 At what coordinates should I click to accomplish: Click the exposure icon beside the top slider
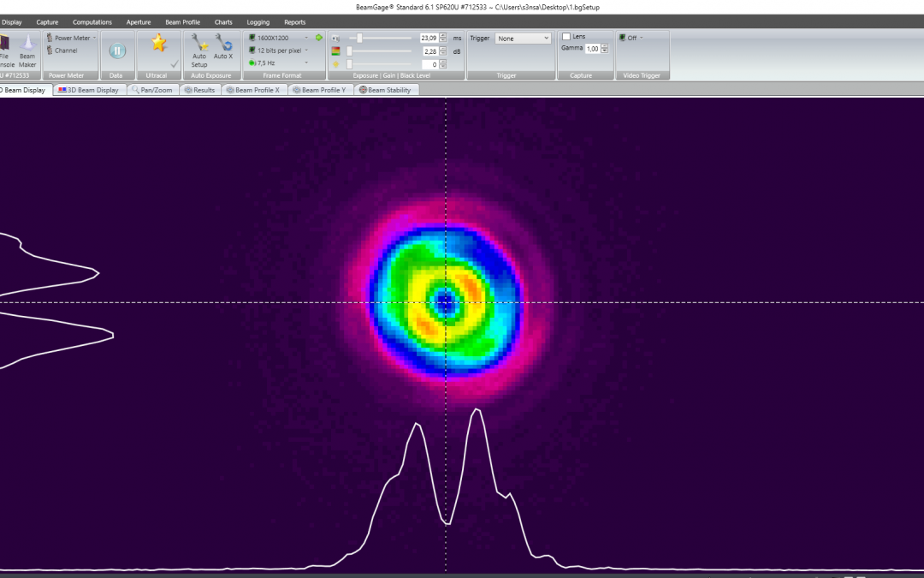coord(336,39)
